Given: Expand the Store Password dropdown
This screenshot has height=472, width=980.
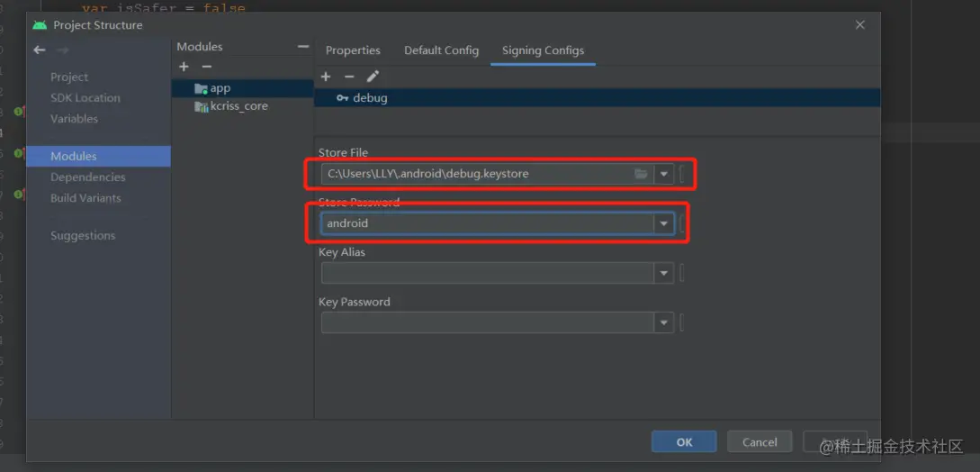Looking at the screenshot, I should 664,223.
